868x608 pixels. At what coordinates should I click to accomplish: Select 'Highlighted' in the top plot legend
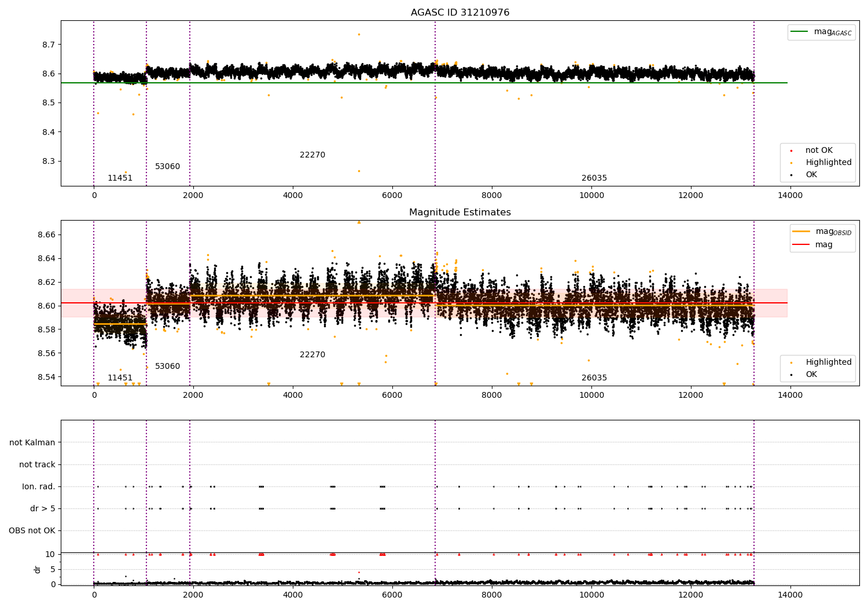[x=829, y=163]
